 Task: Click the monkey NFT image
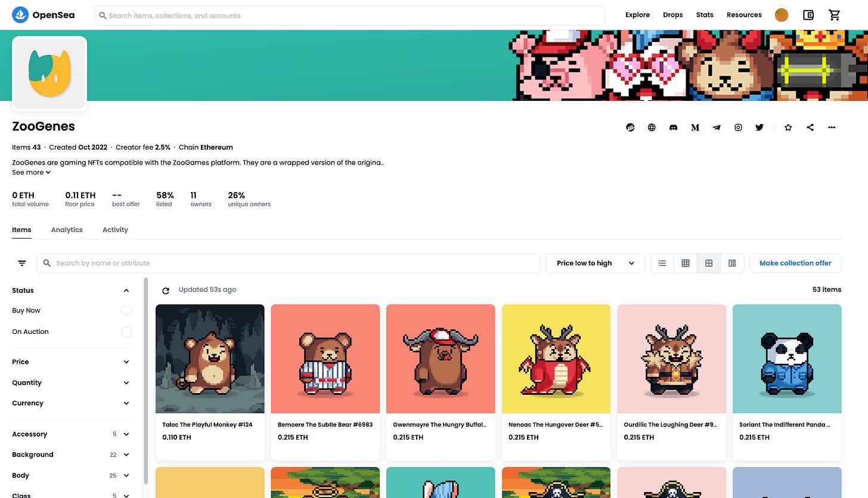tap(210, 359)
